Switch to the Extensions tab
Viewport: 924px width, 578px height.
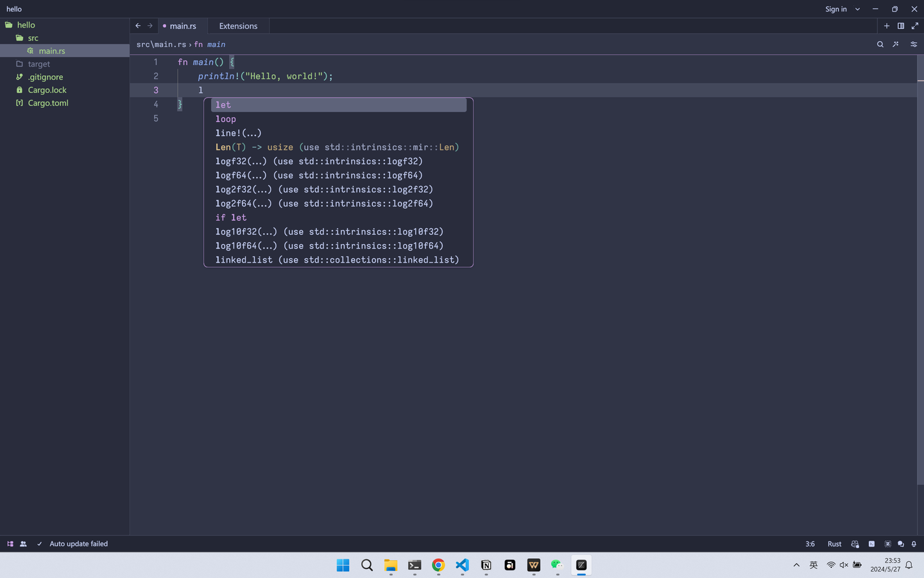(238, 26)
